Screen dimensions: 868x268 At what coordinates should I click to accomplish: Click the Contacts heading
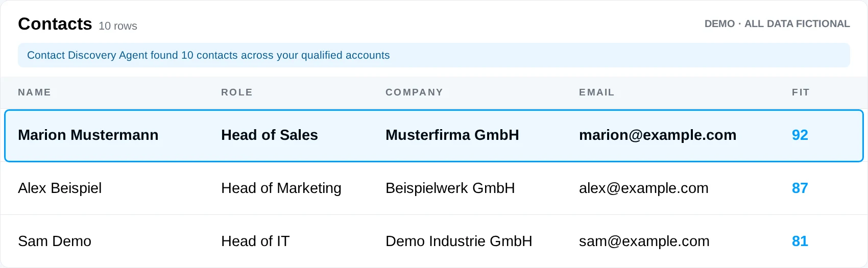(x=55, y=24)
